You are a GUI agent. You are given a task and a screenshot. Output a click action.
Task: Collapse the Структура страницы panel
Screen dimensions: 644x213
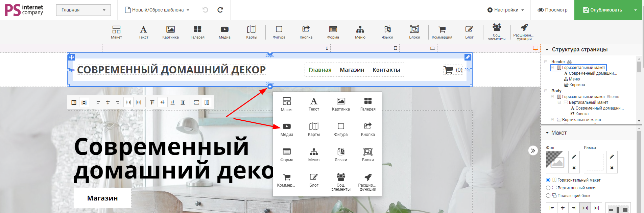[547, 50]
